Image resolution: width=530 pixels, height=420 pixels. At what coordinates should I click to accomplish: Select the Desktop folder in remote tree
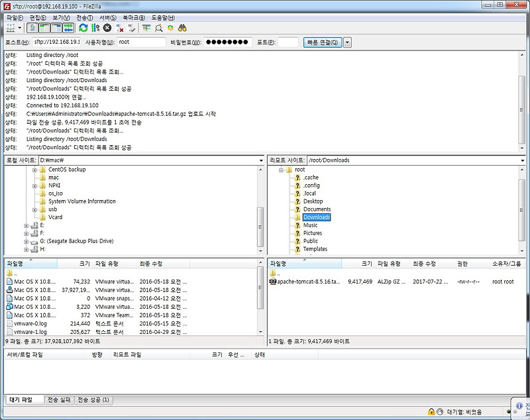pos(313,201)
